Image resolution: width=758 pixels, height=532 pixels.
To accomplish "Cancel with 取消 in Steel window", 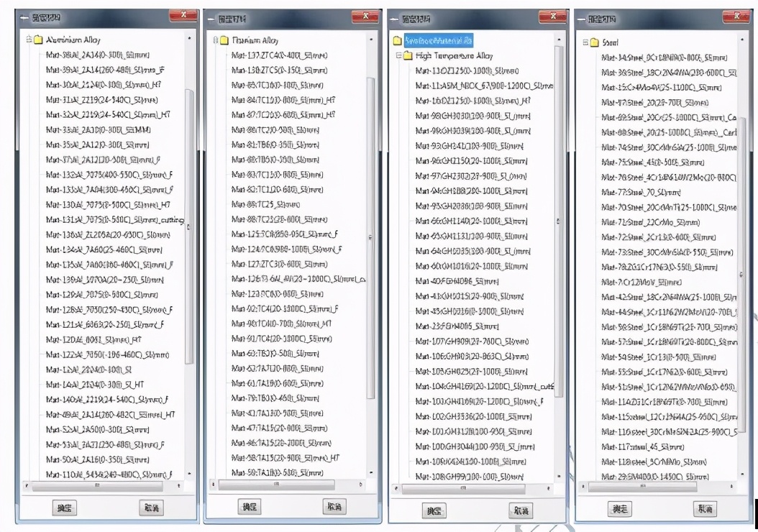I will [706, 509].
